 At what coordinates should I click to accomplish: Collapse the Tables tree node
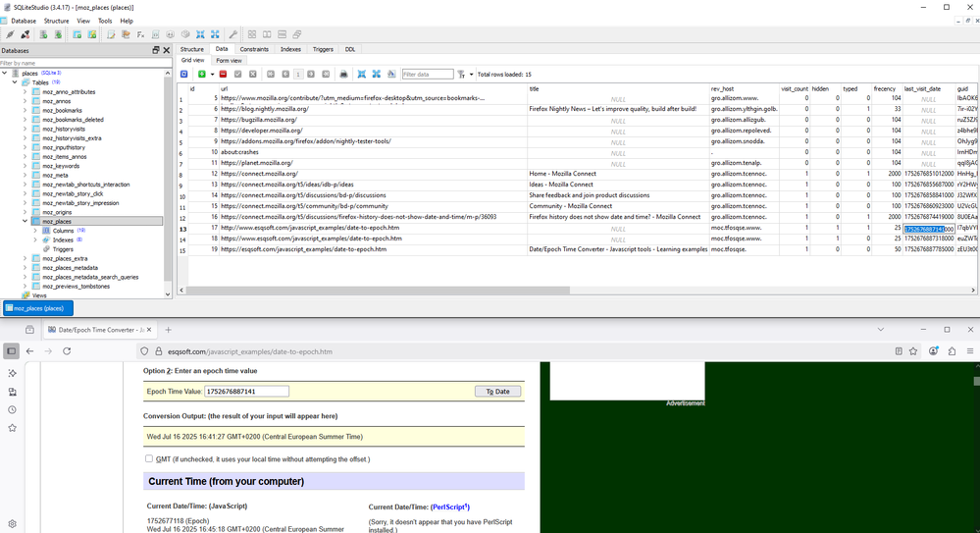[15, 82]
